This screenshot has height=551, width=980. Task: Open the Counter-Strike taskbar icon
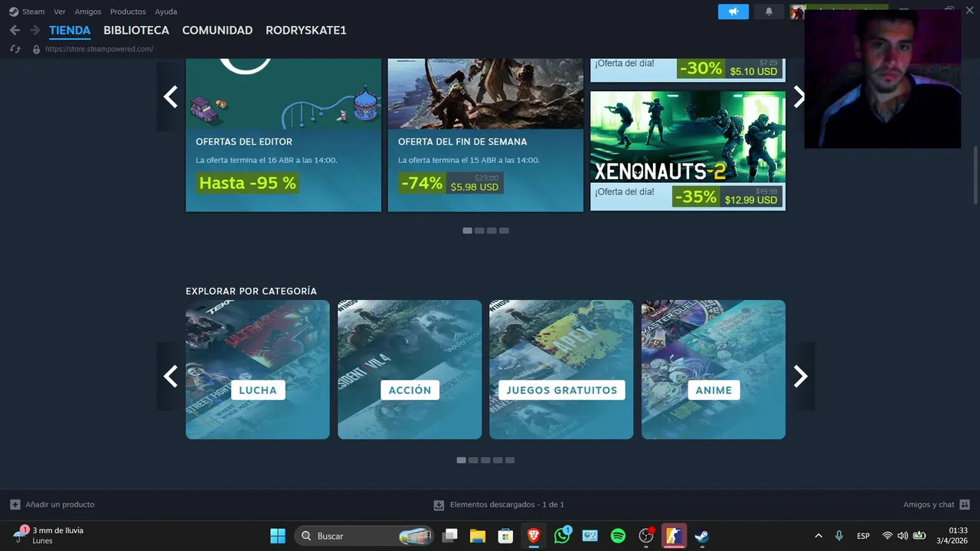[x=674, y=536]
